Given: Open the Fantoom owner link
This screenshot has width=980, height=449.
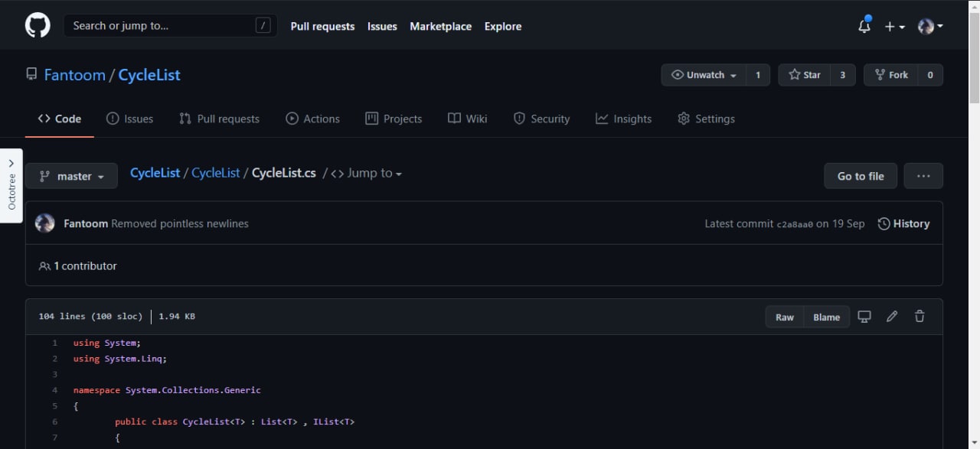Looking at the screenshot, I should pyautogui.click(x=75, y=75).
